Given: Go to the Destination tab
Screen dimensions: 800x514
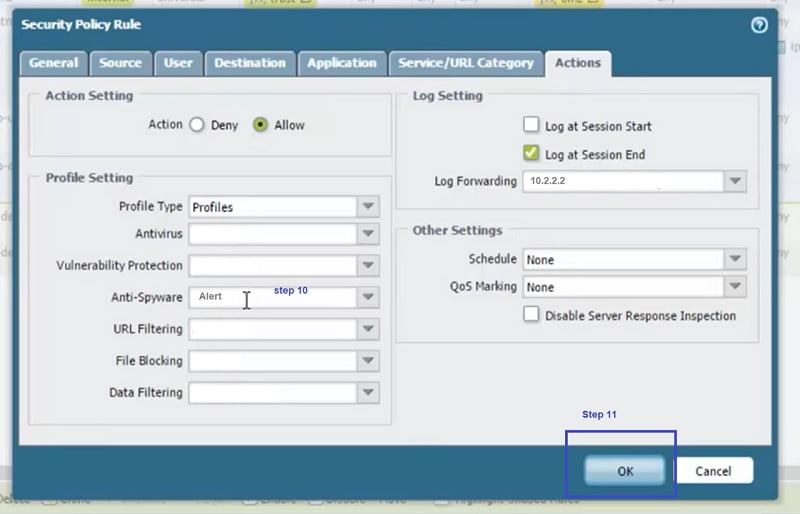Looking at the screenshot, I should (250, 63).
